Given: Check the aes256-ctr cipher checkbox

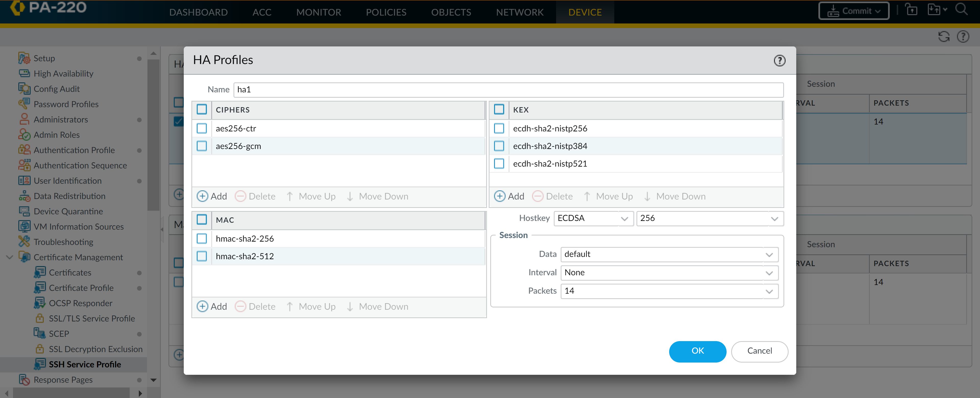Looking at the screenshot, I should click(x=202, y=129).
